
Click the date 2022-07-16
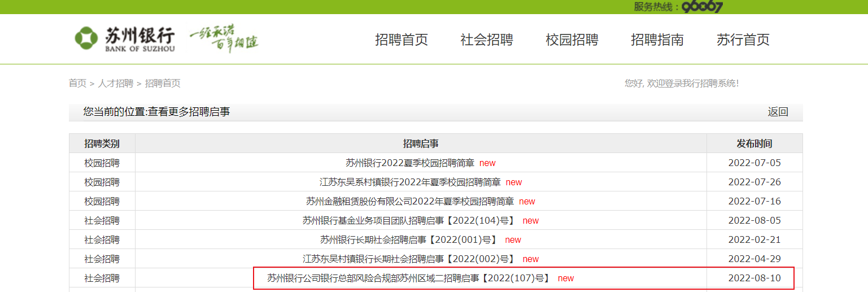(x=754, y=201)
